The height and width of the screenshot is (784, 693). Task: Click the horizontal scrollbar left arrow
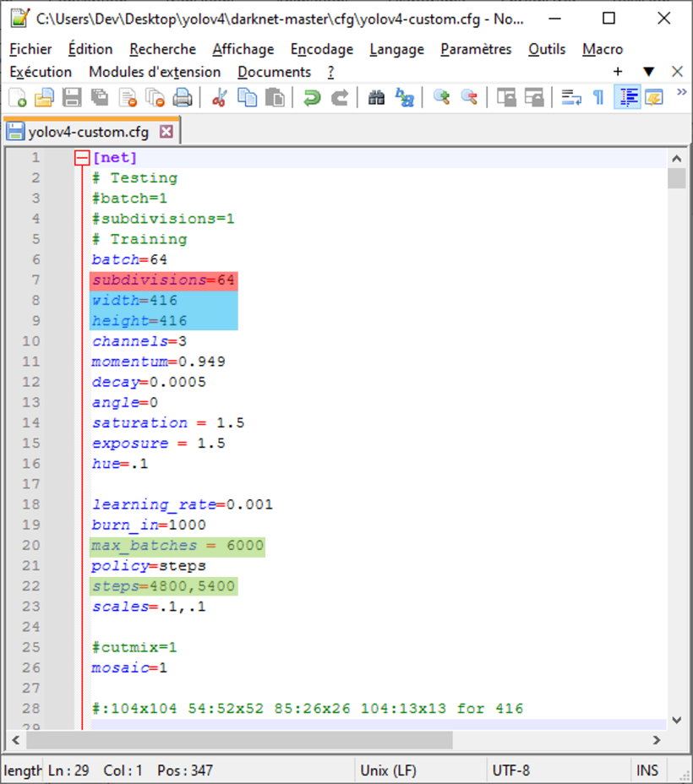pyautogui.click(x=15, y=740)
